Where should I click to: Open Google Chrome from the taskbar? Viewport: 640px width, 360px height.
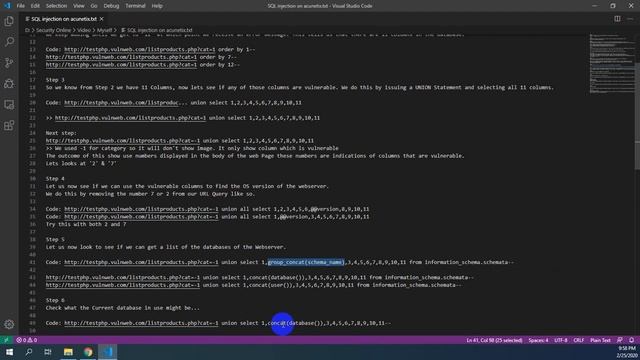[x=88, y=352]
